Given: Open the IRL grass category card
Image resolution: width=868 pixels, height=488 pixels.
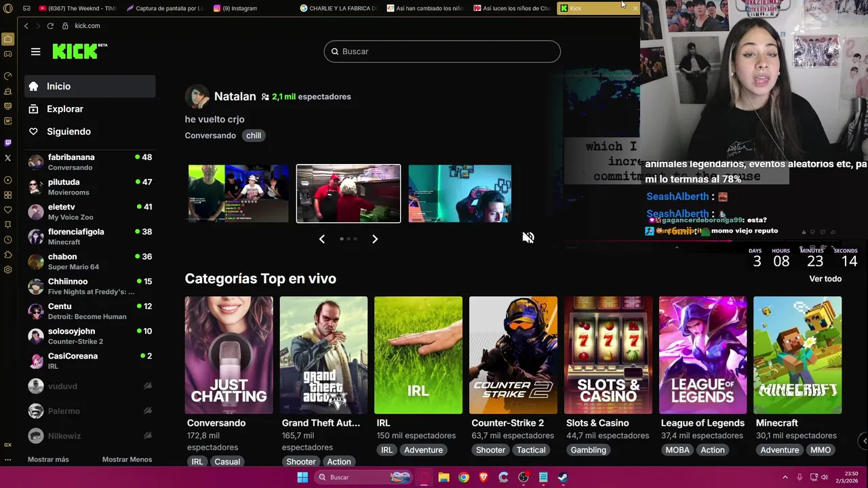Looking at the screenshot, I should point(418,354).
